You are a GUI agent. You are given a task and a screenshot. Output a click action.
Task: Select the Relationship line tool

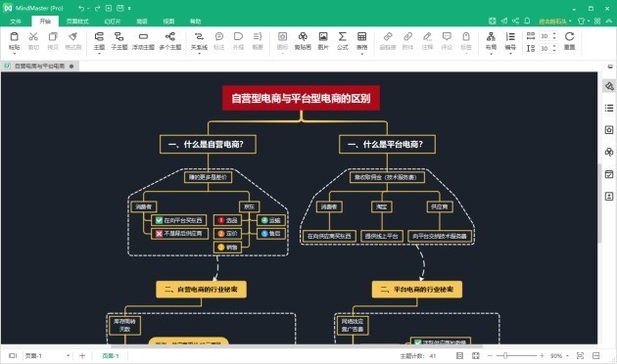[x=199, y=41]
